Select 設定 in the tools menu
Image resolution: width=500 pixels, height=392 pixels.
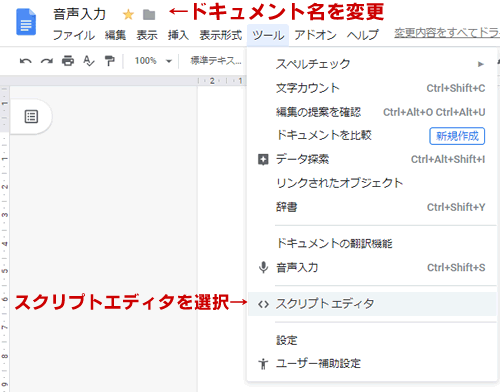point(372,340)
